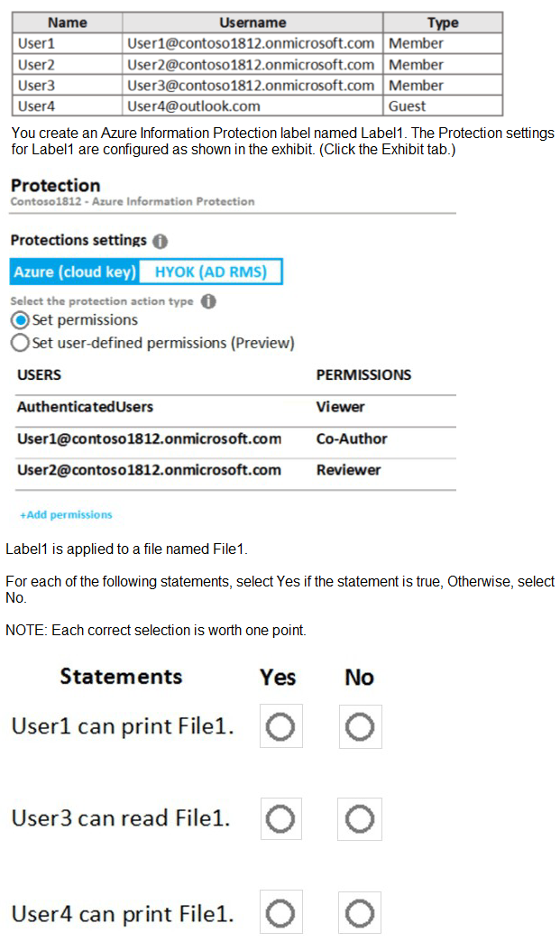Click the +Add permissions link

point(66,515)
